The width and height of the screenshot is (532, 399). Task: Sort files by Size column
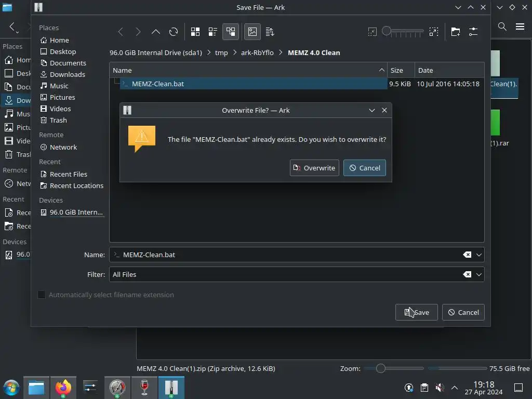click(401, 70)
